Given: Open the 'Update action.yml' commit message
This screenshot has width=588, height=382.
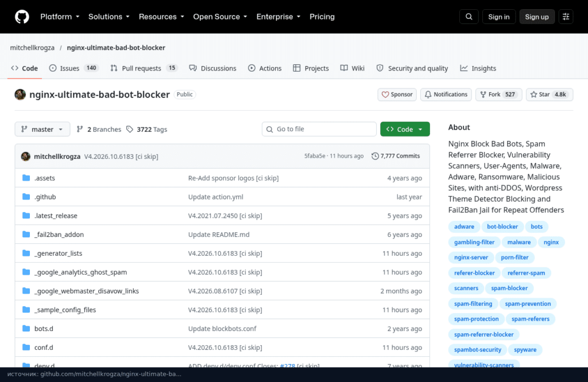Looking at the screenshot, I should pyautogui.click(x=216, y=197).
